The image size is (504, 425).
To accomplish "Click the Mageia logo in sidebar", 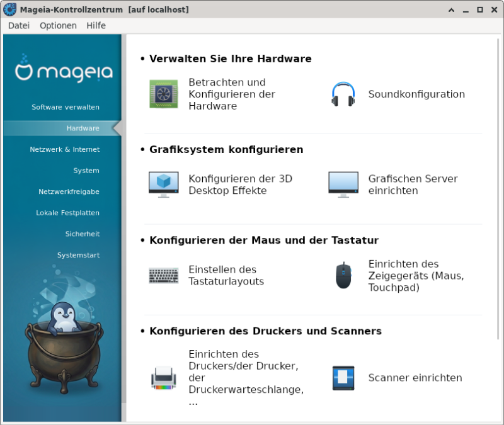I will tap(64, 68).
